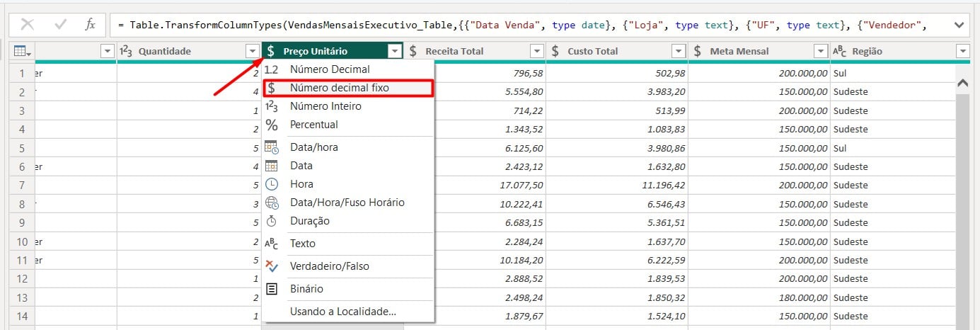Open the Preço Unitário filter dropdown
980x330 pixels.
395,51
